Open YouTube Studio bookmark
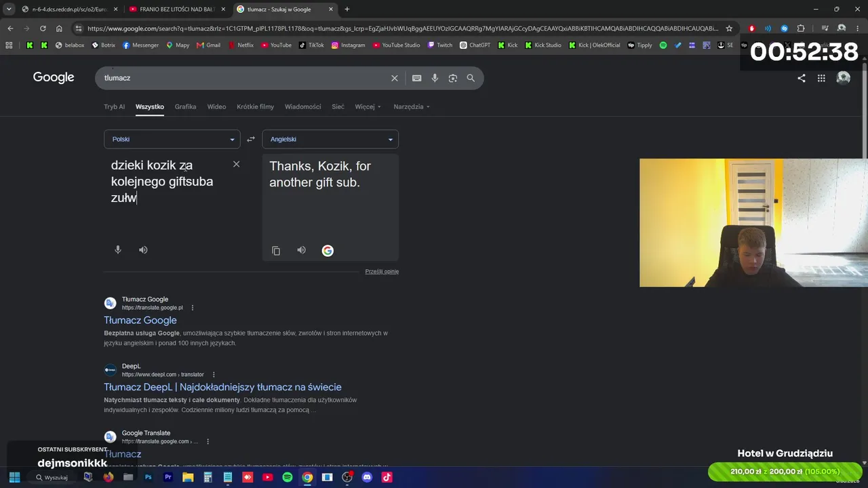868x488 pixels. (396, 45)
